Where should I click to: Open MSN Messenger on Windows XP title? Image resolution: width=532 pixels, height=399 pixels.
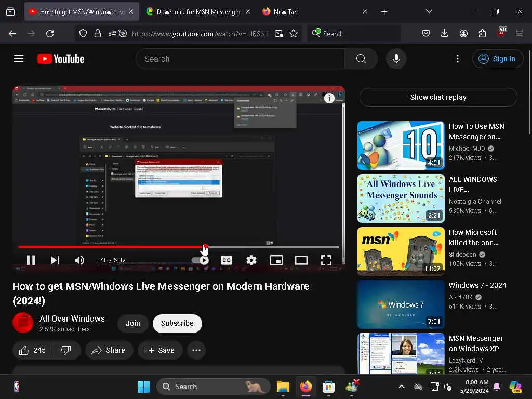(x=476, y=343)
